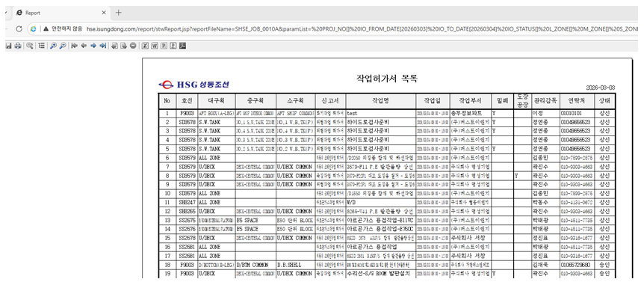This screenshot has height=291, width=644.
Task: Close the Report browser tab
Action: (x=104, y=13)
